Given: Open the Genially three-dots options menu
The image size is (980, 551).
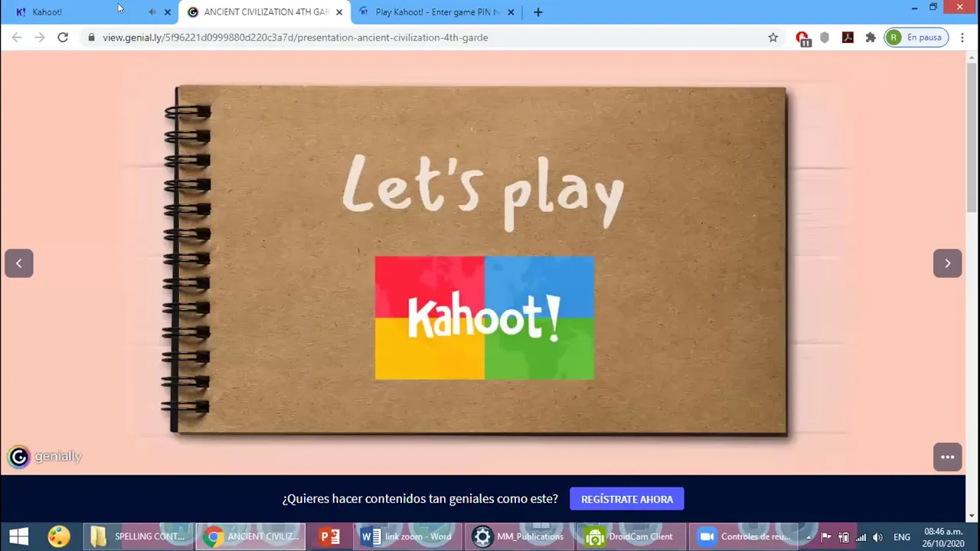Looking at the screenshot, I should (947, 457).
